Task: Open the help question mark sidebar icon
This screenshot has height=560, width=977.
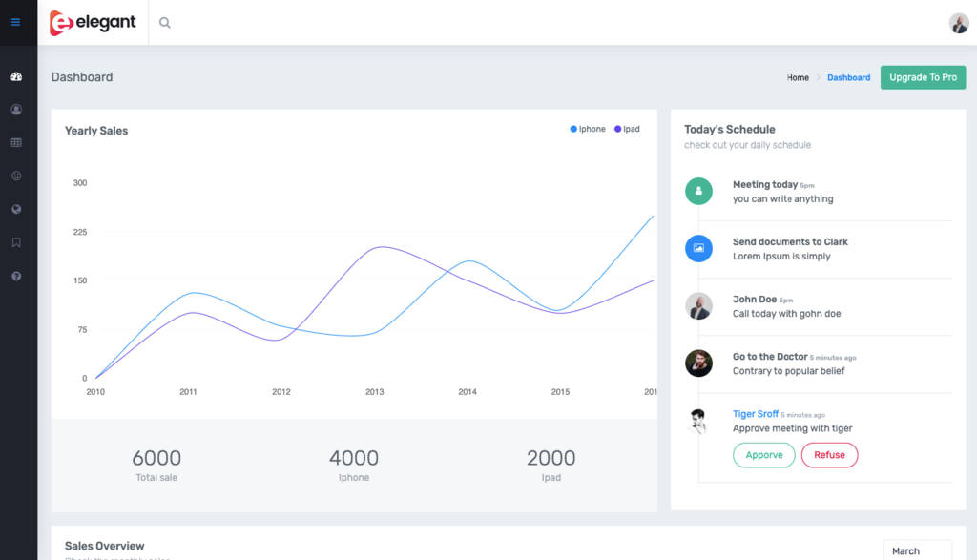Action: [x=16, y=276]
